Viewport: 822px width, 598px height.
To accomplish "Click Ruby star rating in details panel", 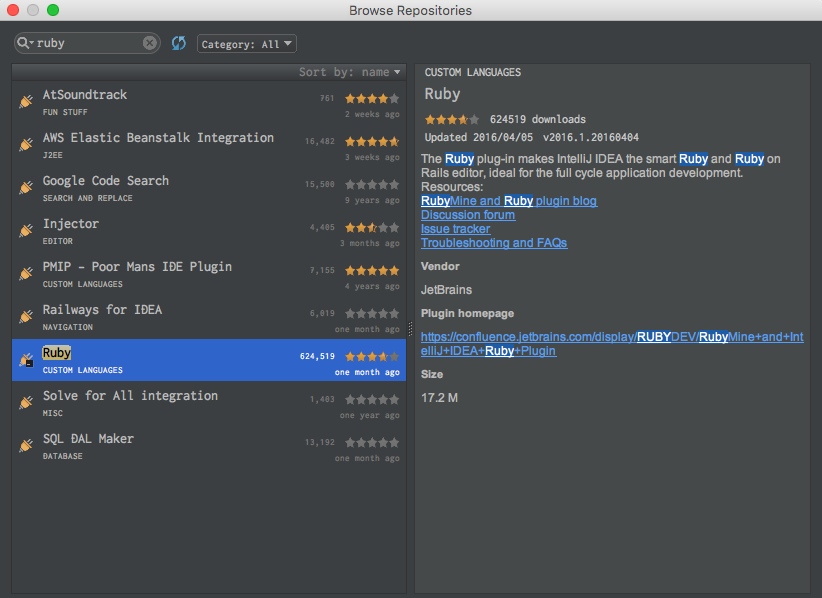I will pyautogui.click(x=452, y=119).
